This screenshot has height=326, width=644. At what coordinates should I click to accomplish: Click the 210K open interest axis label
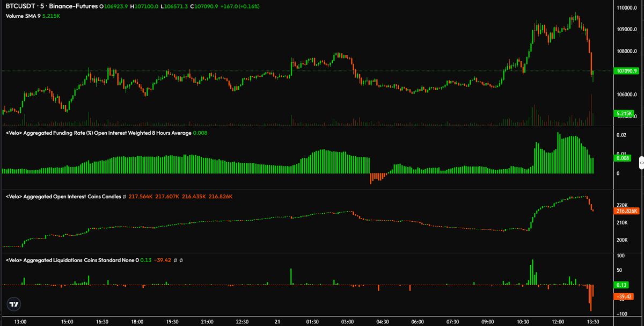point(623,222)
